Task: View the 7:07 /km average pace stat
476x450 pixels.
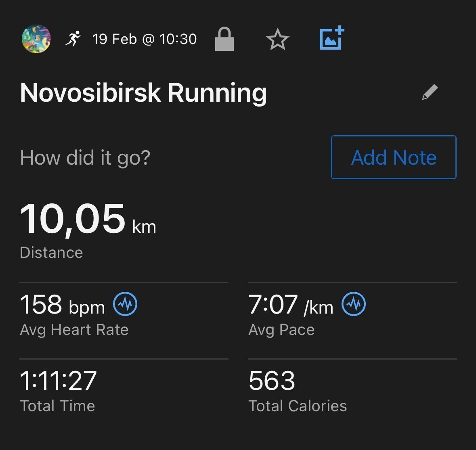Action: click(x=291, y=304)
